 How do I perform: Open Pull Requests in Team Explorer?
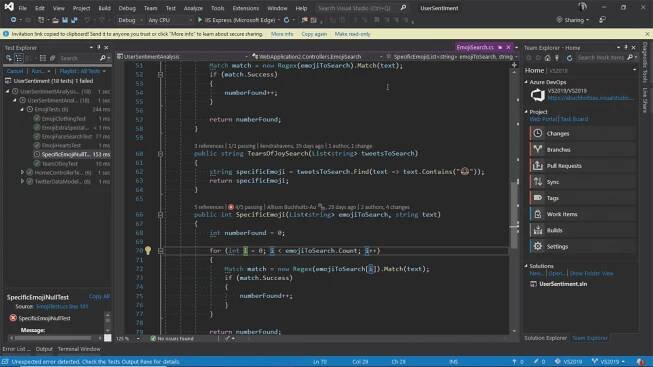(582, 166)
